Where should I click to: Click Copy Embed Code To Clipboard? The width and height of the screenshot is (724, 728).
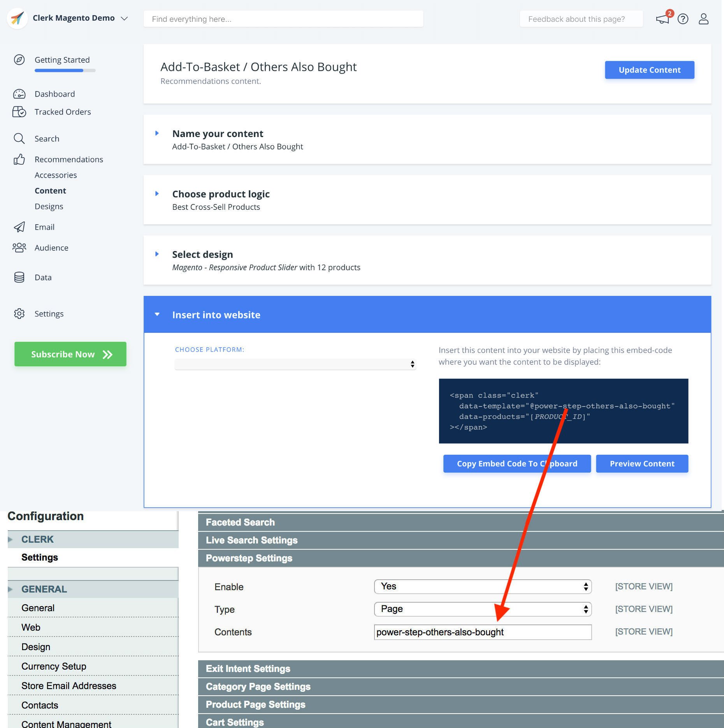pyautogui.click(x=517, y=464)
